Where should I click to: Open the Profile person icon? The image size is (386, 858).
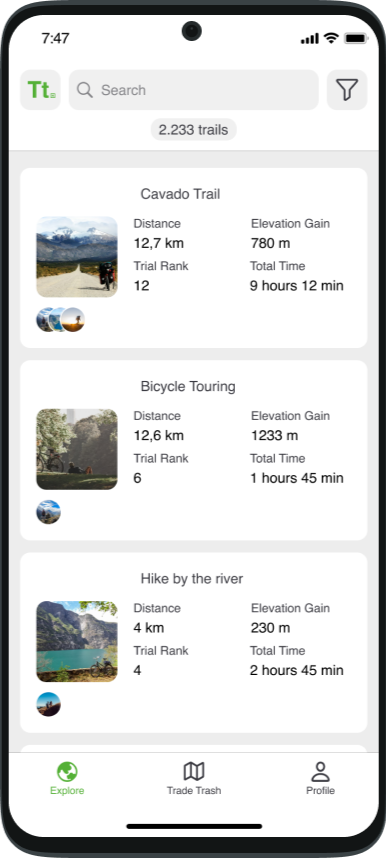click(x=320, y=772)
